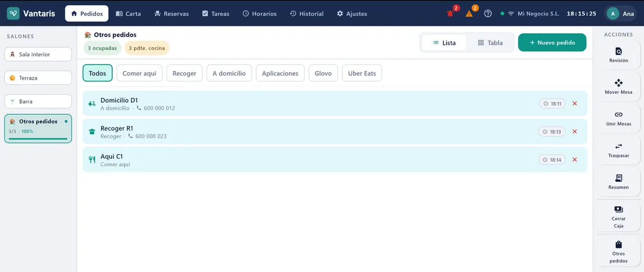Image resolution: width=644 pixels, height=272 pixels.
Task: Select the Terraza salon
Action: tap(38, 78)
